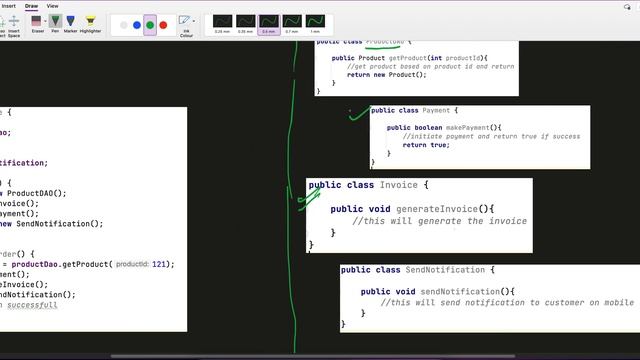Set pen thickness to 0.25 mm
This screenshot has height=360, width=640.
[x=222, y=24]
